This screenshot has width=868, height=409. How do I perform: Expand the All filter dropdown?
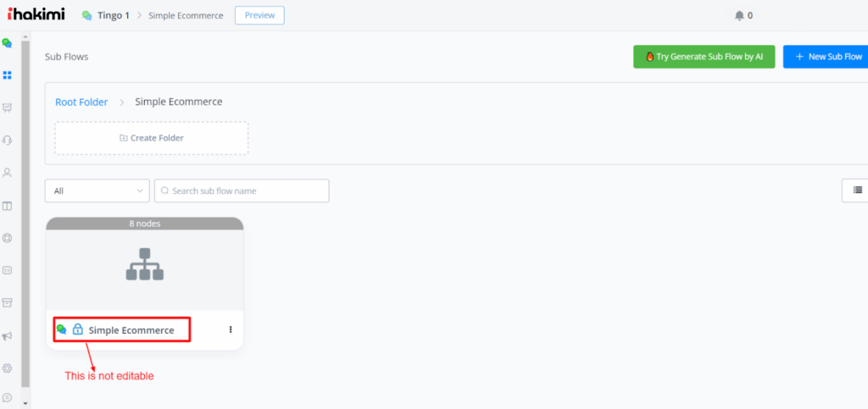coord(97,191)
